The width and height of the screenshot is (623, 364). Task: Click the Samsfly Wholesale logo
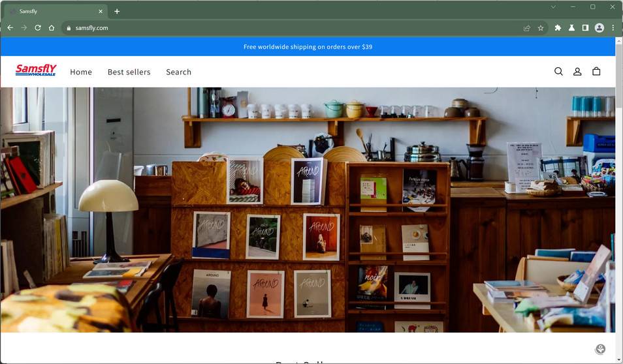(x=36, y=70)
